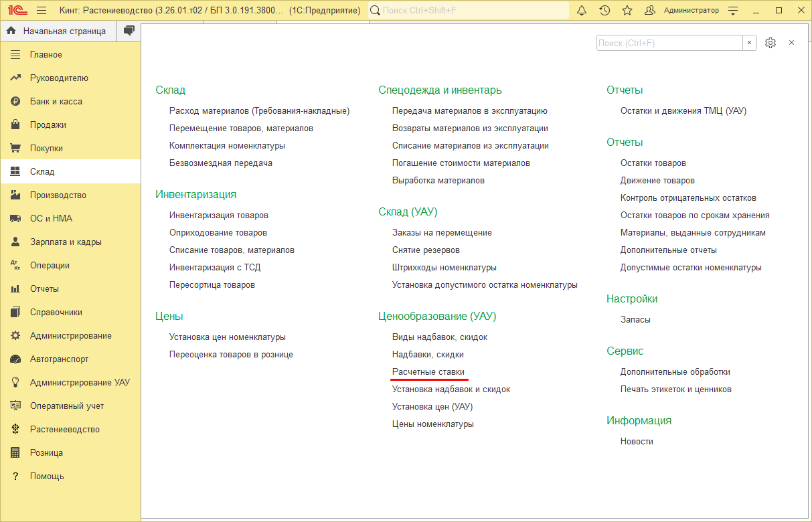Click the Розница calculator icon
This screenshot has height=522, width=812.
[15, 453]
